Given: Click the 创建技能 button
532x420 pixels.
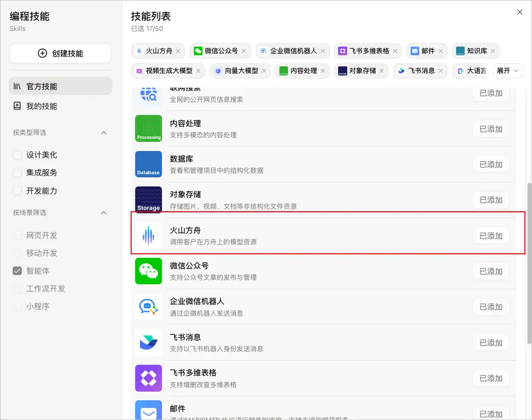Looking at the screenshot, I should 60,53.
